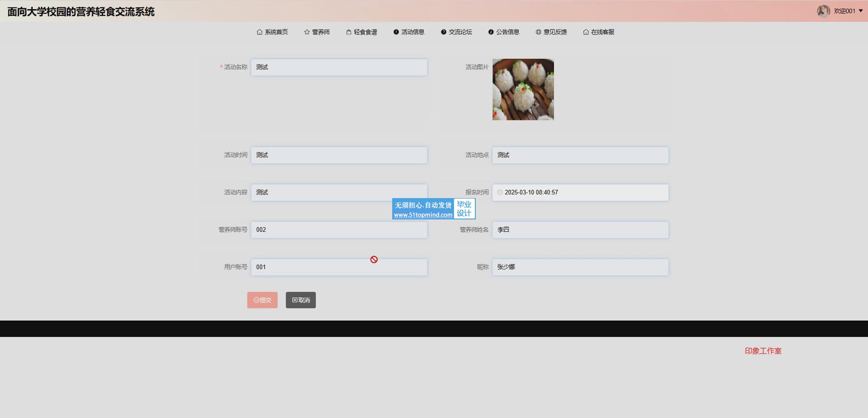Expand the 欢迎001 user dropdown arrow
The height and width of the screenshot is (418, 868).
point(861,11)
